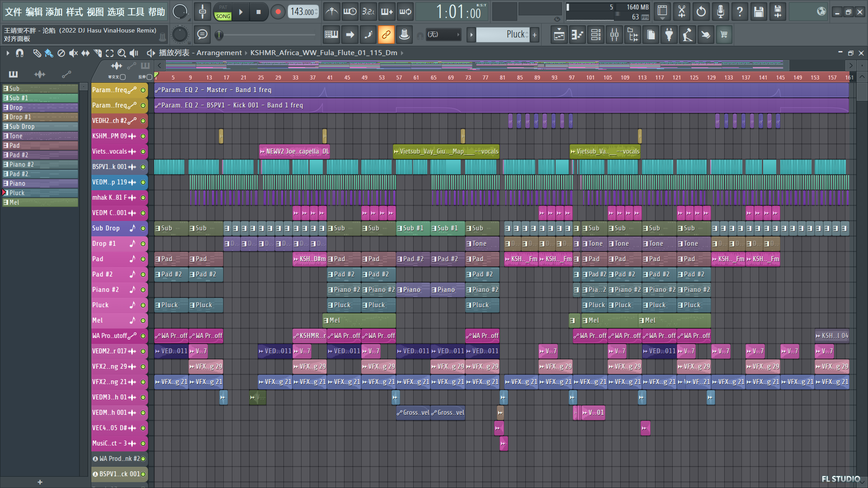
Task: Click the NEWV2 Joe..capella clip
Action: pos(294,151)
